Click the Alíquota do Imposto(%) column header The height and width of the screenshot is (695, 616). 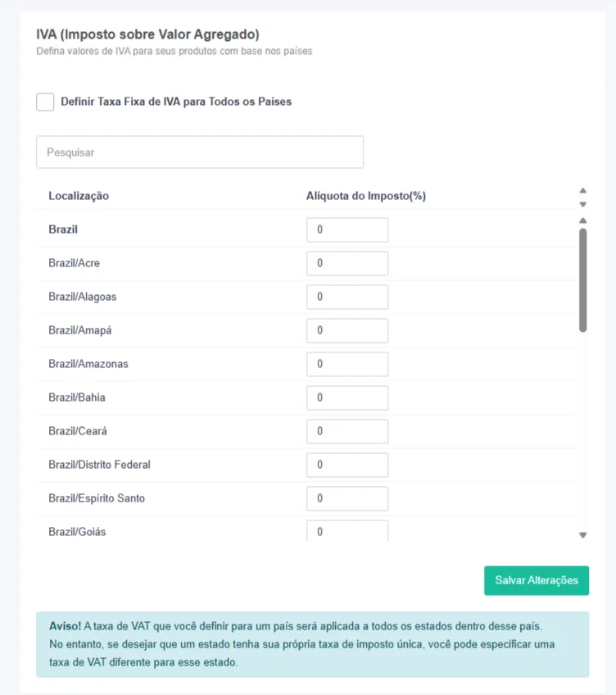tap(365, 196)
